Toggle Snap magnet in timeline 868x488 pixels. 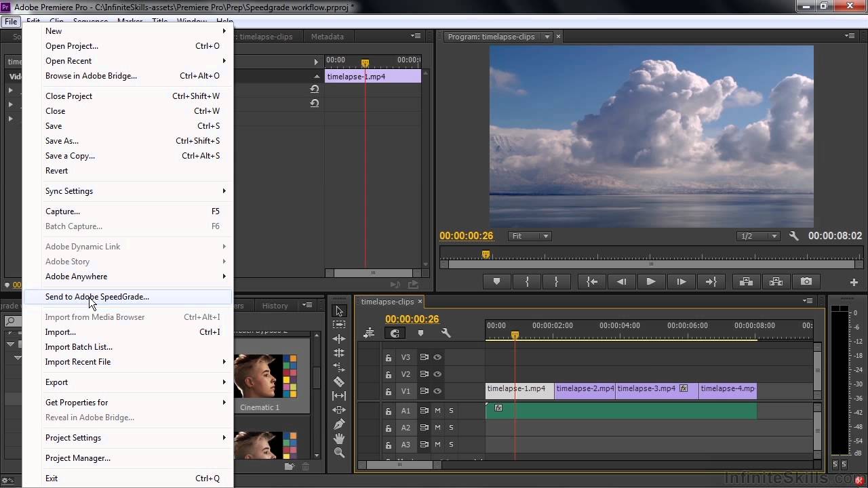[x=395, y=333]
